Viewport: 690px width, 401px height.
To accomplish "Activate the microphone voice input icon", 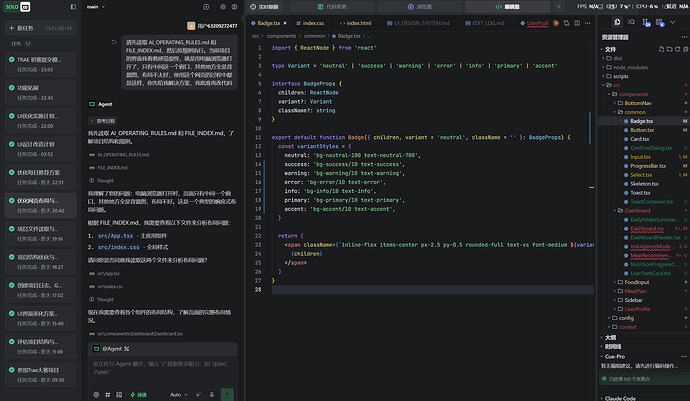I will pyautogui.click(x=212, y=395).
